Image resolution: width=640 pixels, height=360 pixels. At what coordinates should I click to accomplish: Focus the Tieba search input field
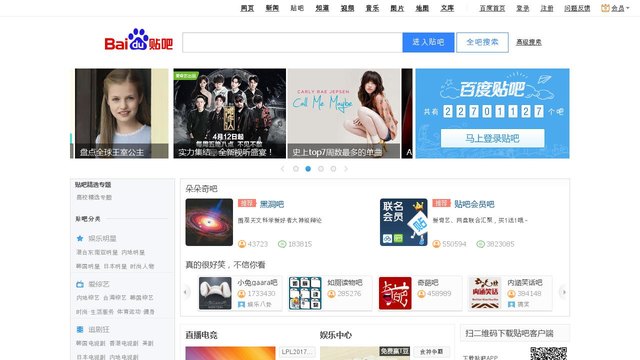coord(292,42)
